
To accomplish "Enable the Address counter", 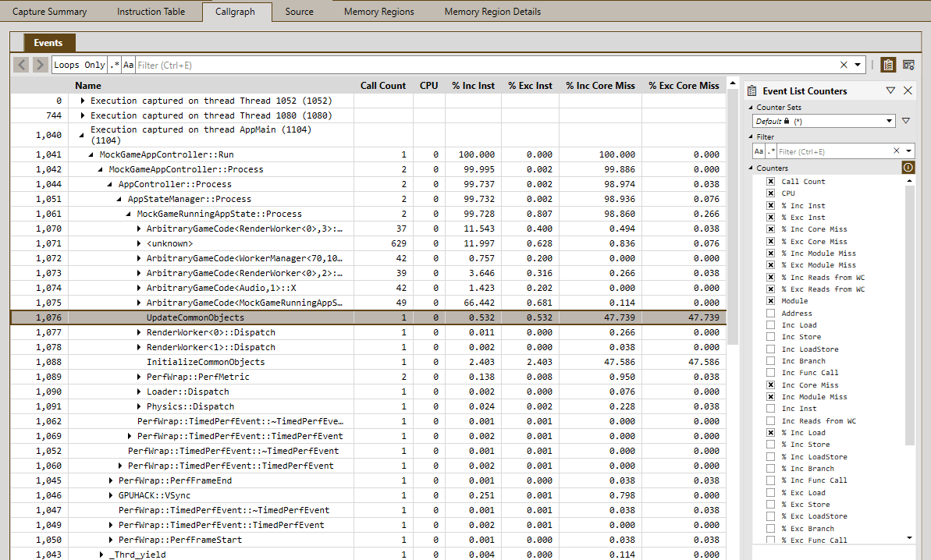I will (x=771, y=314).
